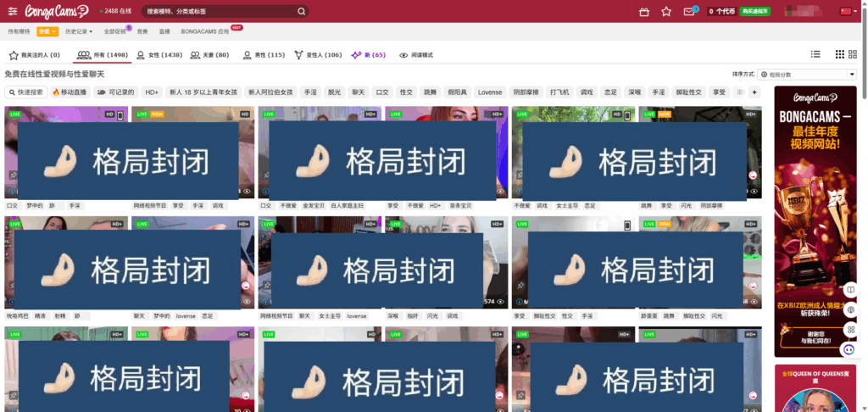Select the purple 新 (65) tab
The width and height of the screenshot is (868, 412).
click(x=369, y=55)
